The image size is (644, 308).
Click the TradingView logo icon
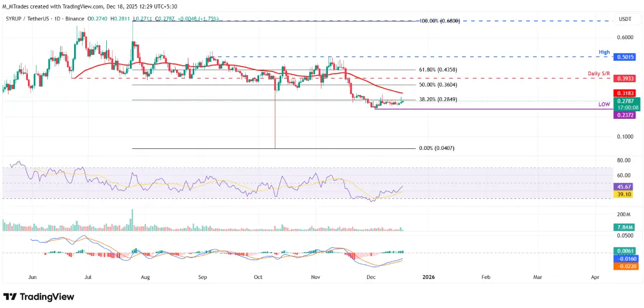11,297
